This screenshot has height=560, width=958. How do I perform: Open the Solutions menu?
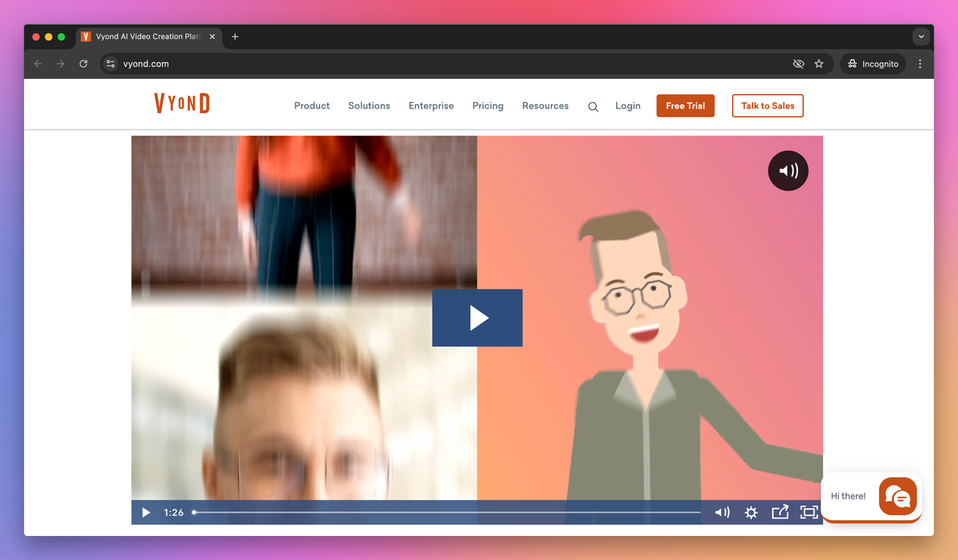369,105
